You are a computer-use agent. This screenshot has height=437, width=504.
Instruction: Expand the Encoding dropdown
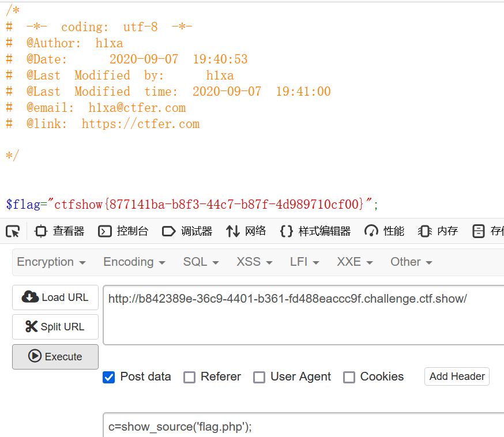tap(134, 262)
